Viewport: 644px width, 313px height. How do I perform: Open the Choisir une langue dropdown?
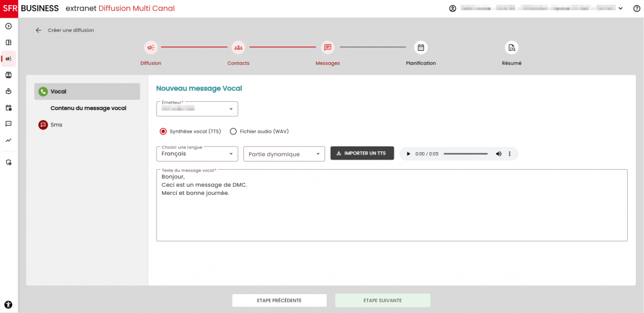tap(197, 154)
